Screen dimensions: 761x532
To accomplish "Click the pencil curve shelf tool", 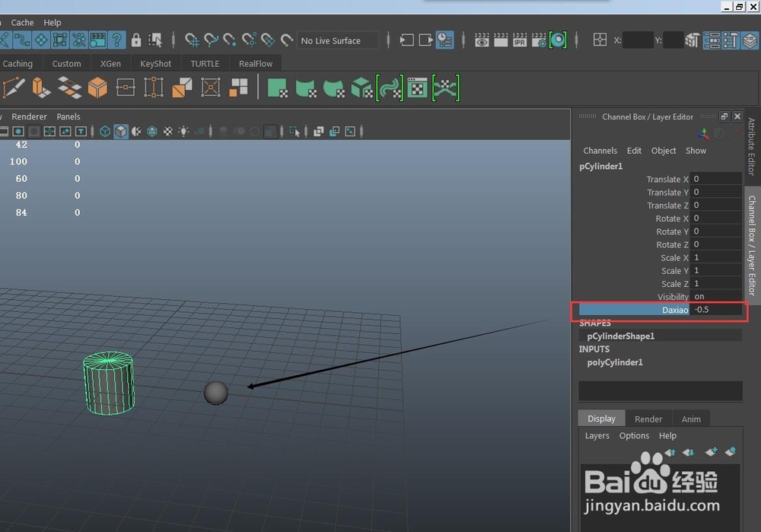I will click(13, 88).
